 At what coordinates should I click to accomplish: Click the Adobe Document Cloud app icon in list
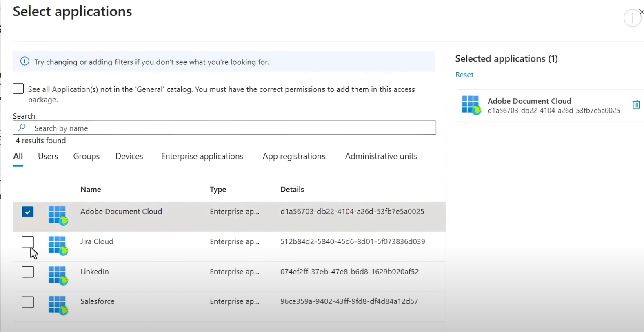[x=58, y=215]
